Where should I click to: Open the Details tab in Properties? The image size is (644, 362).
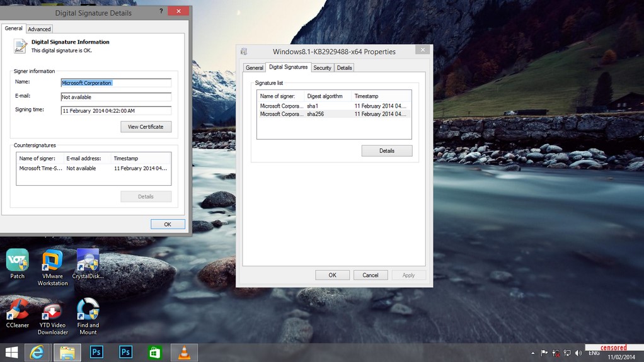tap(344, 68)
